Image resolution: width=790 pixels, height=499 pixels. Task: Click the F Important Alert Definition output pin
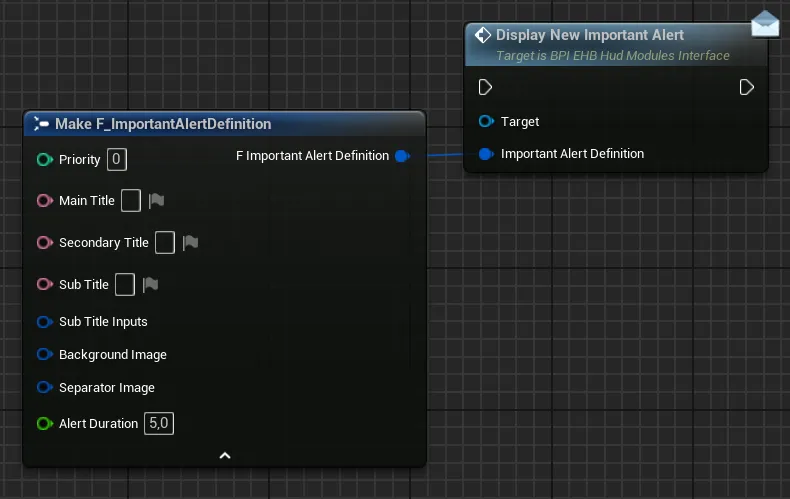[x=403, y=156]
